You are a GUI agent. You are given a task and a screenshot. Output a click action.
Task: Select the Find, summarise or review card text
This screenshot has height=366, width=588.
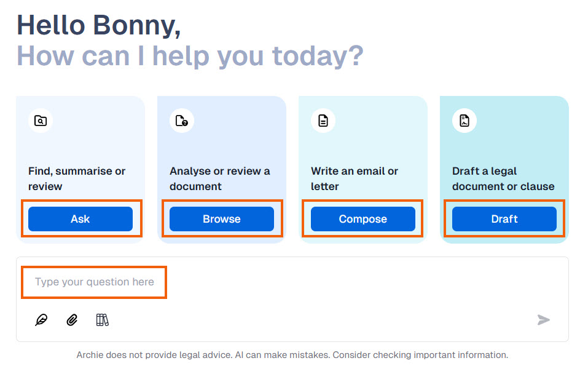(77, 178)
